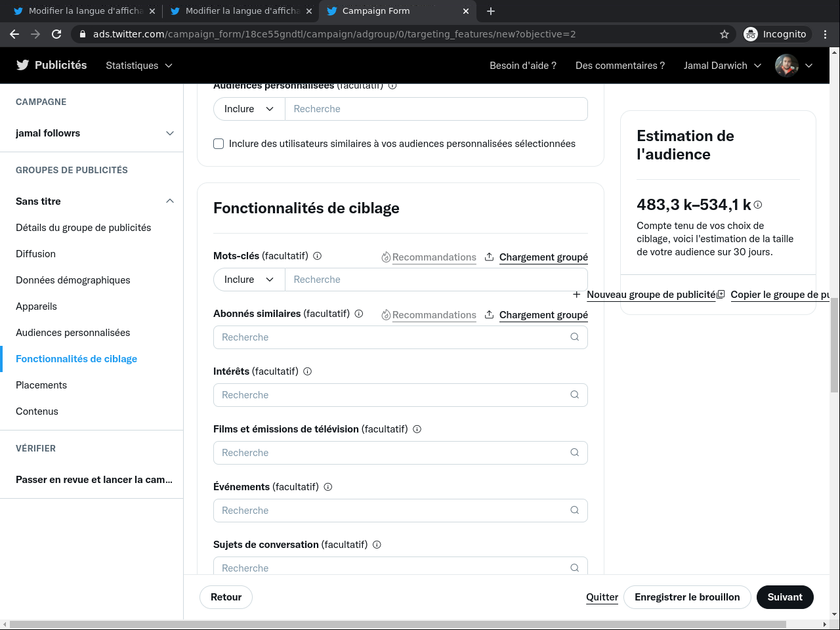This screenshot has width=840, height=630.
Task: Open info tooltip next to Intérêts
Action: [x=307, y=371]
